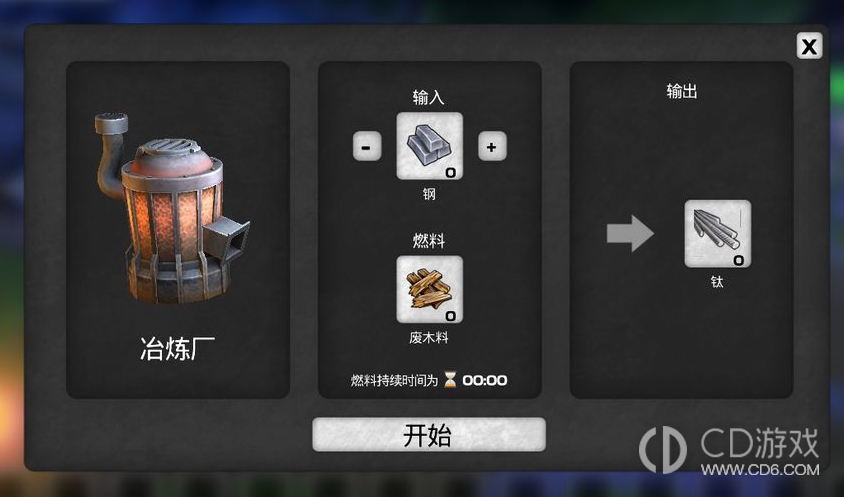Click the 输入 input section heading

(428, 97)
